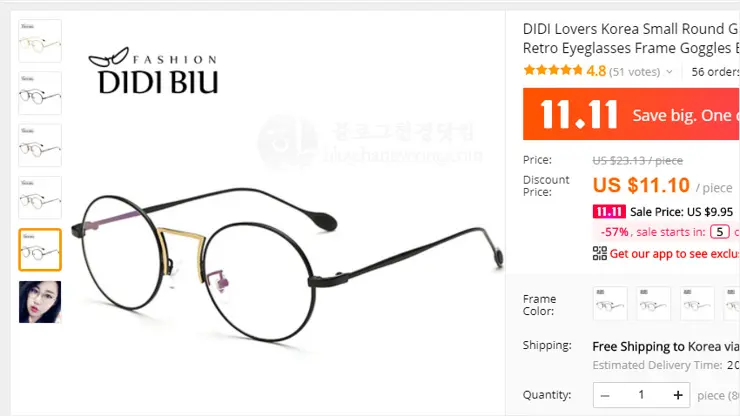Click the QR code app icon

tap(600, 254)
